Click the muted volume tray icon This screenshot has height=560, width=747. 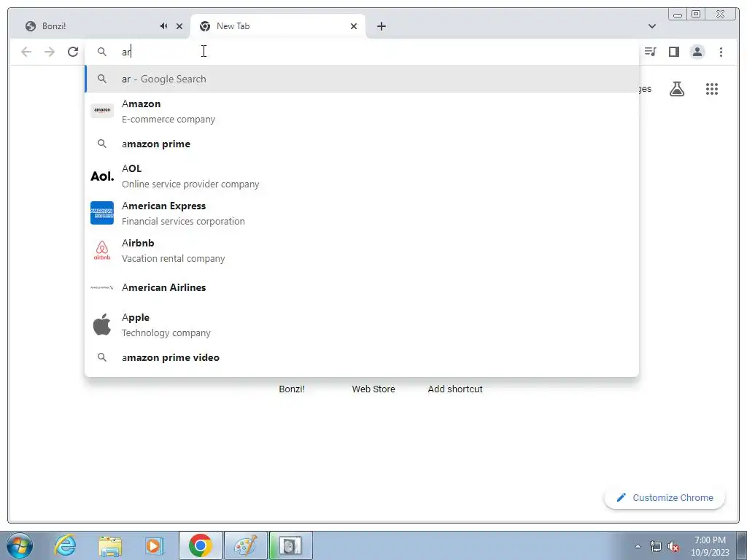673,546
